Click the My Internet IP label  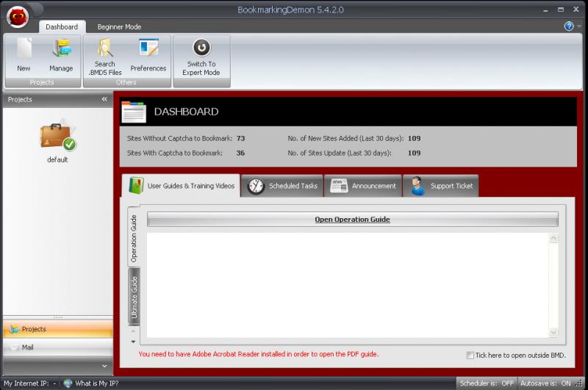(x=26, y=383)
